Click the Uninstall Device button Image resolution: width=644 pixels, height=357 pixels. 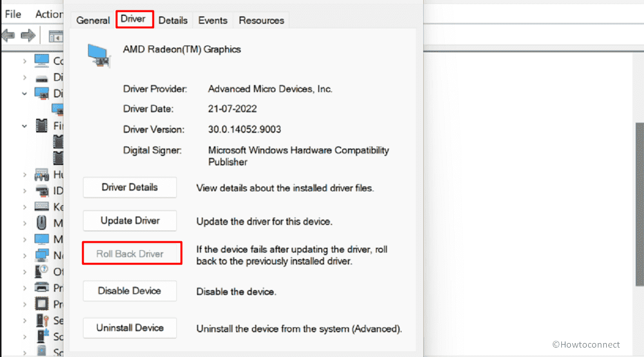(130, 328)
